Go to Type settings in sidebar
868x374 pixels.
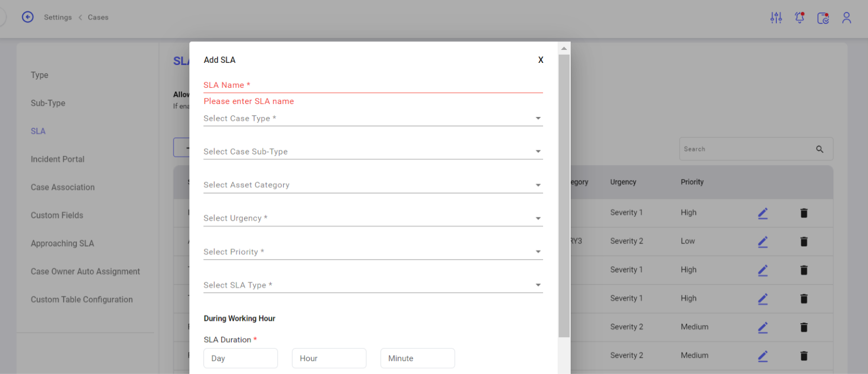tap(40, 75)
